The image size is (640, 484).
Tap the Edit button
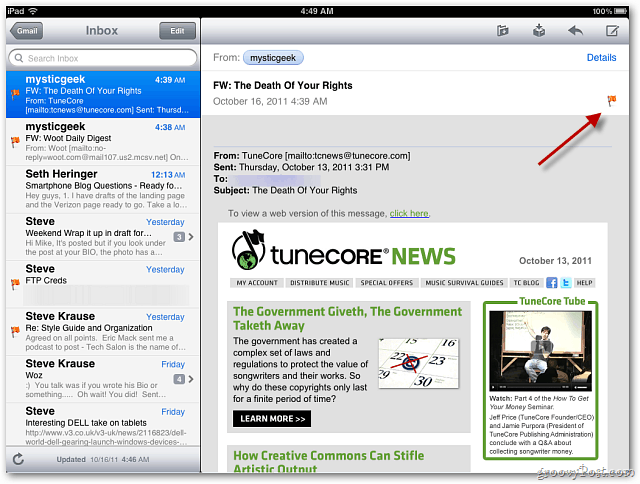[x=177, y=31]
